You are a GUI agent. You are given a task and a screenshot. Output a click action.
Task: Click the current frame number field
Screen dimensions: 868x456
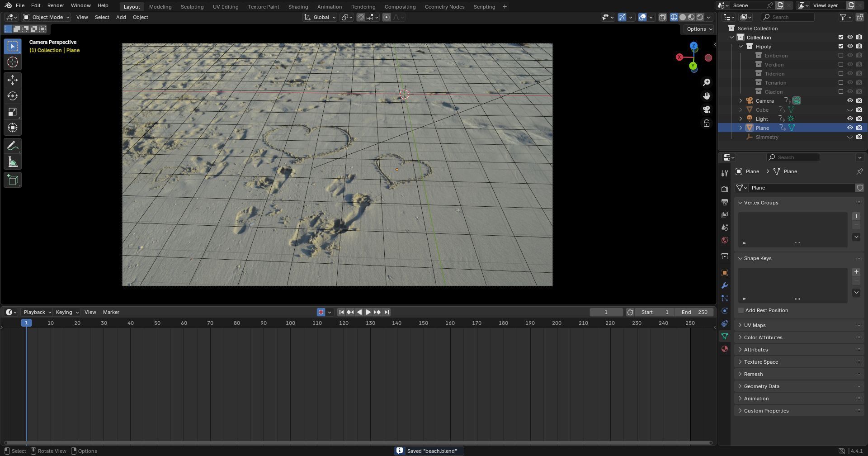pos(606,312)
